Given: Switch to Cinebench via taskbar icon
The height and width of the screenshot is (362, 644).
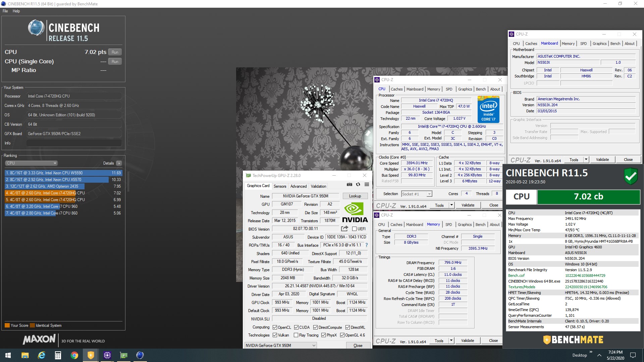Looking at the screenshot, I should point(140,355).
